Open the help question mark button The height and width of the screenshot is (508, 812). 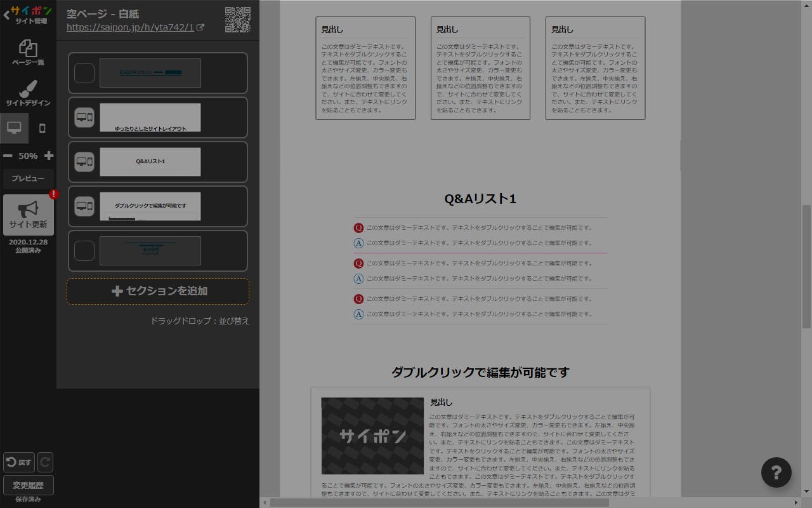point(776,472)
